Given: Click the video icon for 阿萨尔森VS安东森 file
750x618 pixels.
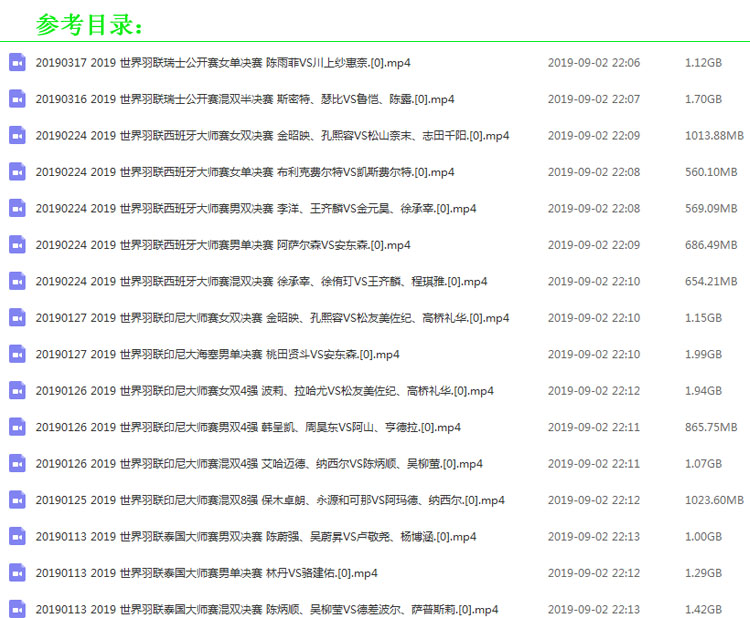Looking at the screenshot, I should (17, 245).
